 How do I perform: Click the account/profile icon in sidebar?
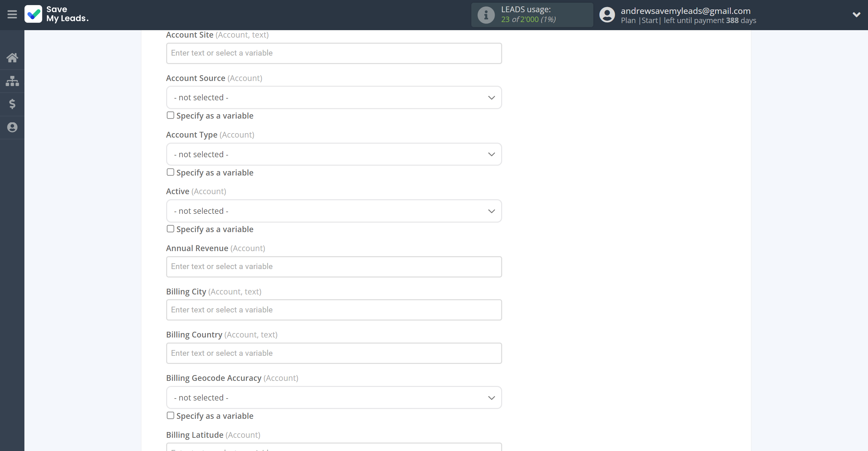click(12, 127)
